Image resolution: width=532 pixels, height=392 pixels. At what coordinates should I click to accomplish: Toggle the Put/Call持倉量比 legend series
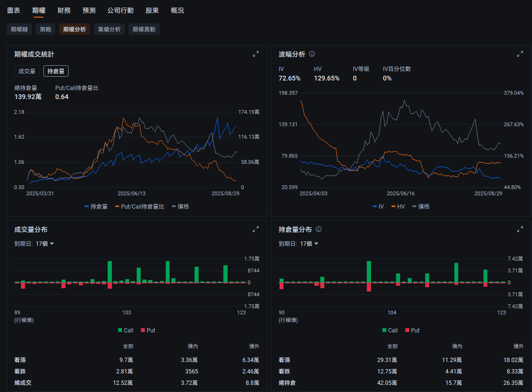(140, 206)
